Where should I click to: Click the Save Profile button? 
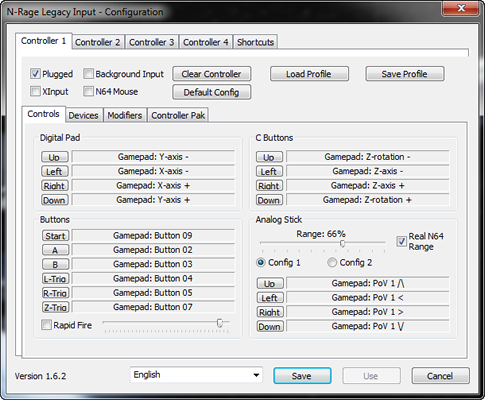click(405, 74)
